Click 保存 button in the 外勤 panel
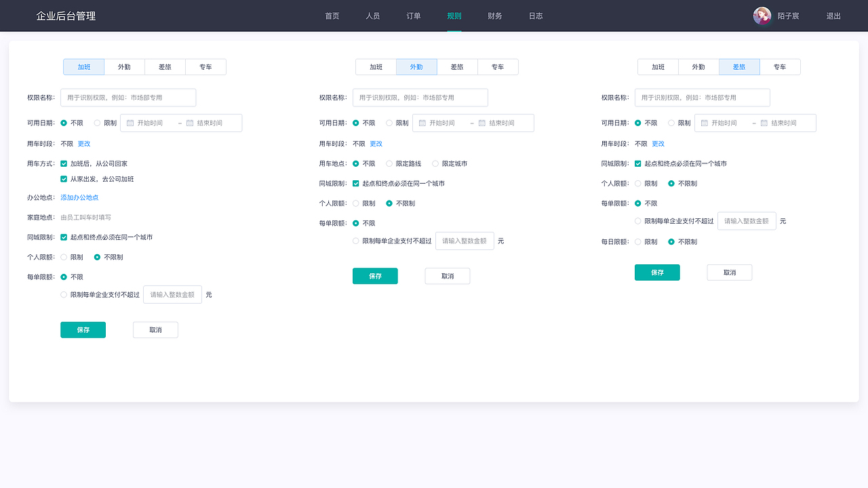The width and height of the screenshot is (868, 488). (x=375, y=276)
